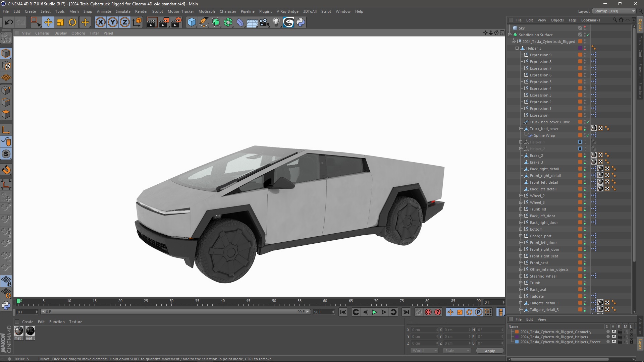644x362 pixels.
Task: Toggle Subdivision Surface enable checkmark
Action: (x=588, y=35)
